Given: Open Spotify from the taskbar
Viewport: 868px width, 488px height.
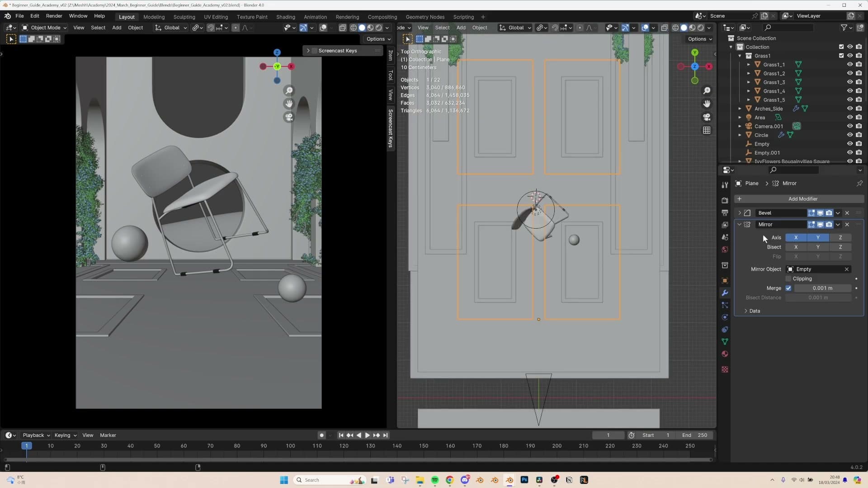Looking at the screenshot, I should pos(434,480).
